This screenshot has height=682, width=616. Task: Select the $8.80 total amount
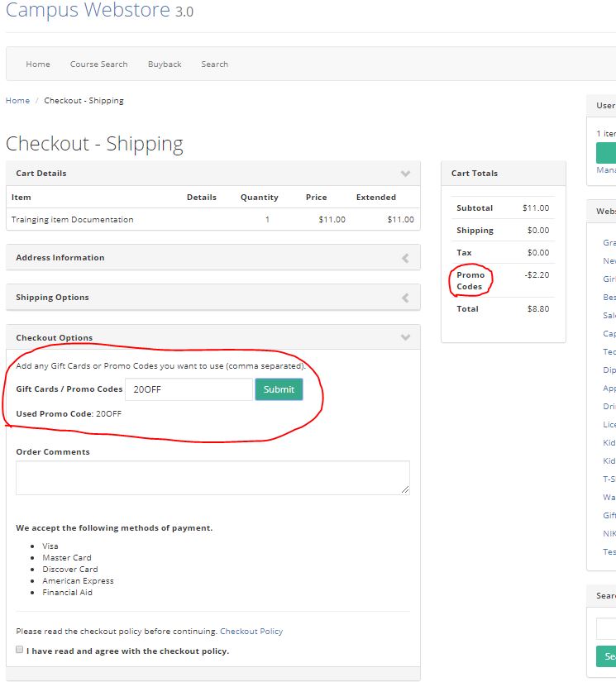(x=538, y=309)
